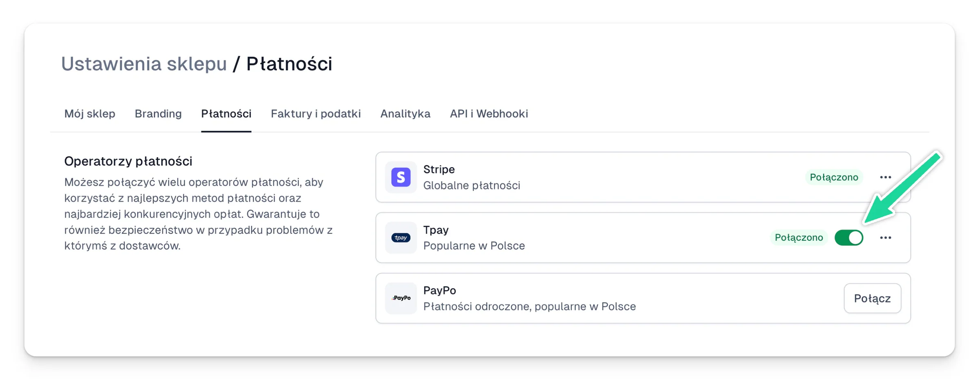The image size is (980, 380).
Task: Click the Tpay operator name
Action: [436, 230]
